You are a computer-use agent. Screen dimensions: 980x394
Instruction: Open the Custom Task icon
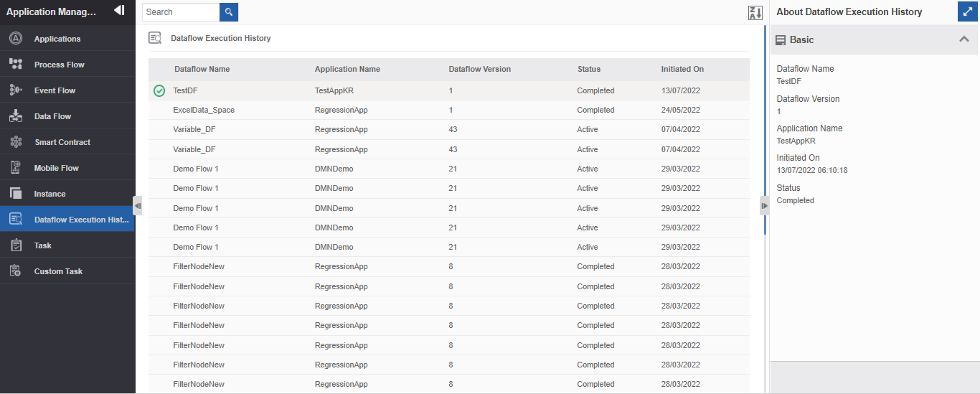[x=16, y=271]
